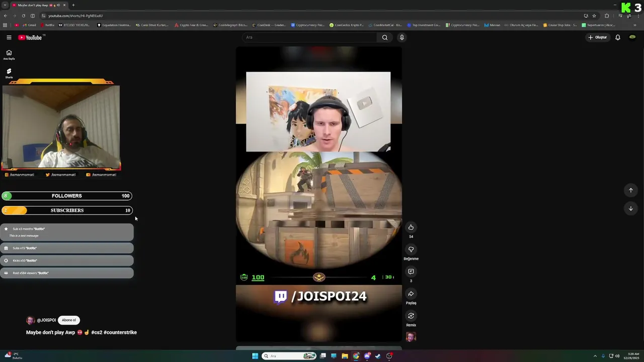Open the @JOISPOI channel link
Screen dimensions: 644x362
[x=46, y=320]
